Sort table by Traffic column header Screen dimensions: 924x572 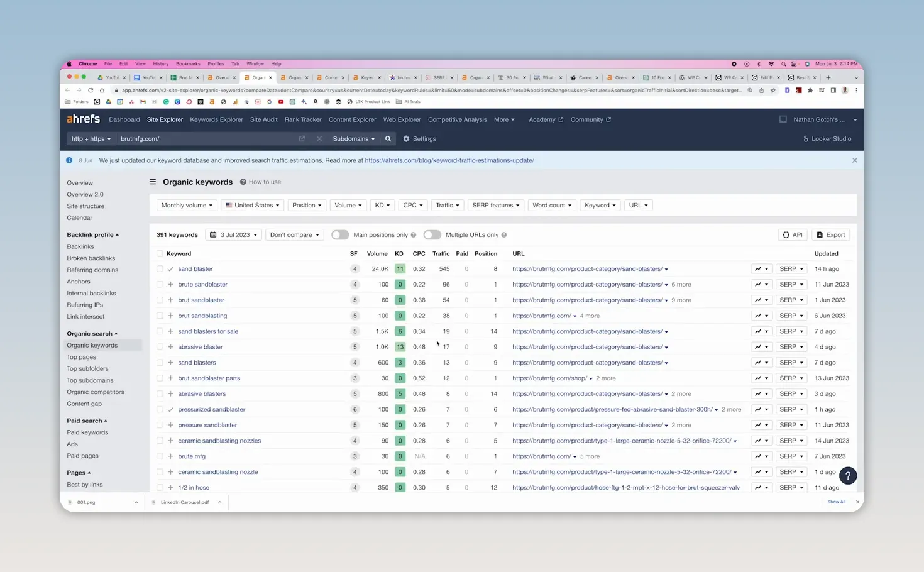[x=441, y=254]
